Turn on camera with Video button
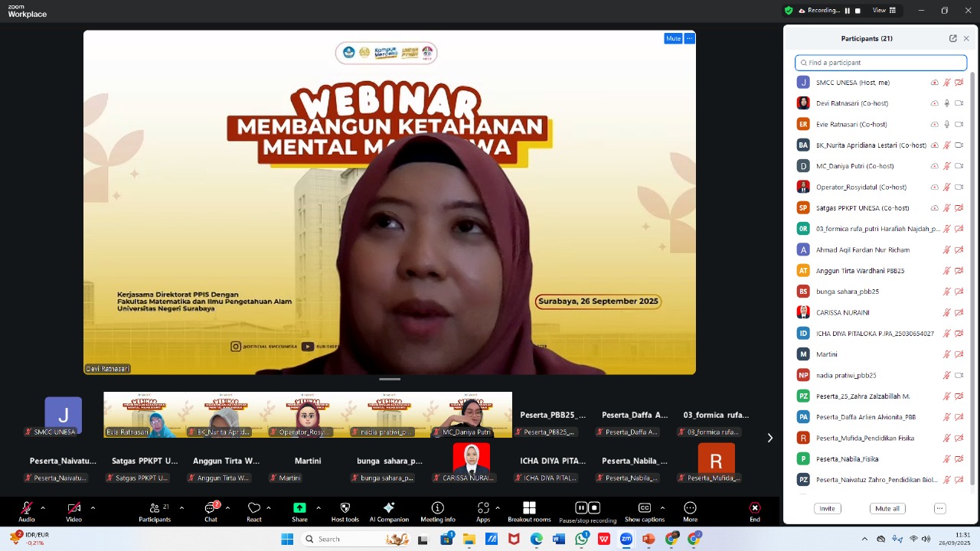980x551 pixels. point(73,510)
